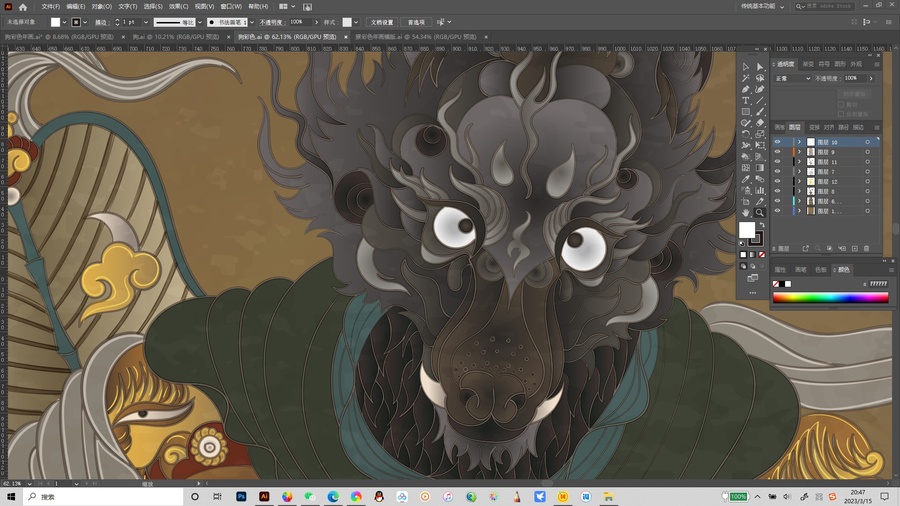Switch to the 渐变 panel tab
Image resolution: width=900 pixels, height=506 pixels.
[x=808, y=64]
